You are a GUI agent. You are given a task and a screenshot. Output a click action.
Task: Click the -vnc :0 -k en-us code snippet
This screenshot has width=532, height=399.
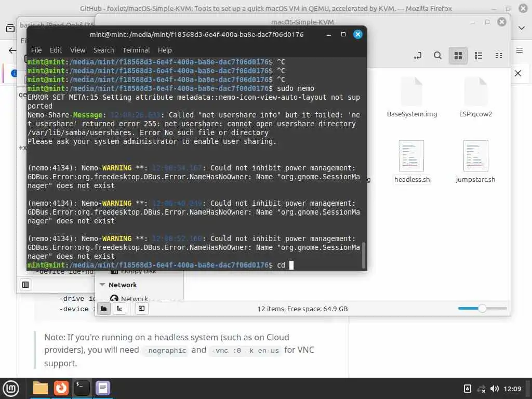245,351
